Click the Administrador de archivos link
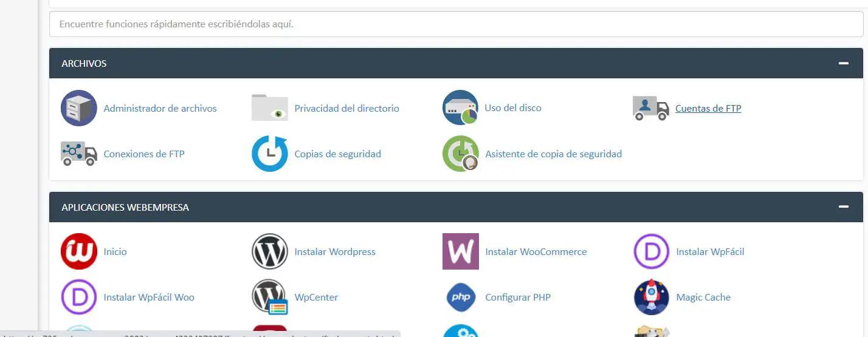The width and height of the screenshot is (868, 337). pos(160,108)
